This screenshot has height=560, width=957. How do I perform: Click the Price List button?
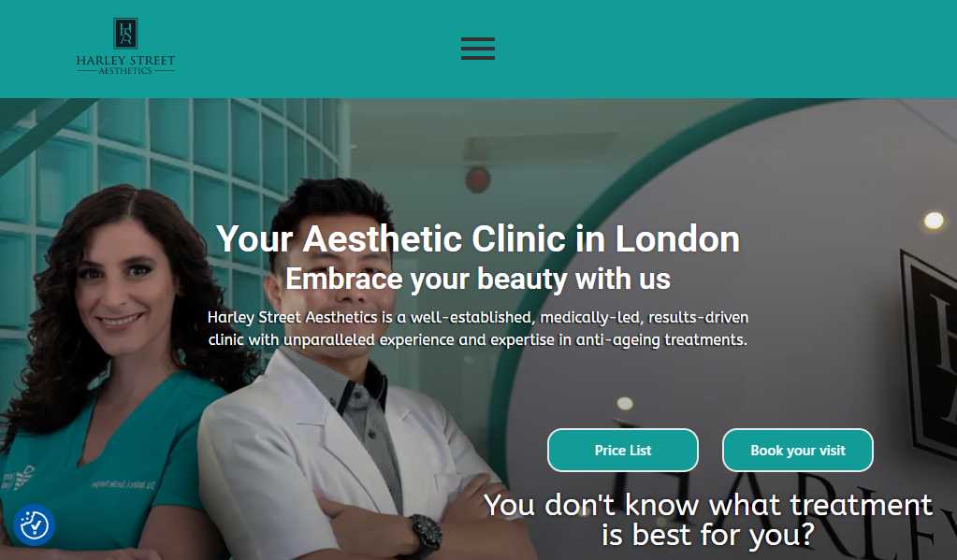click(622, 451)
